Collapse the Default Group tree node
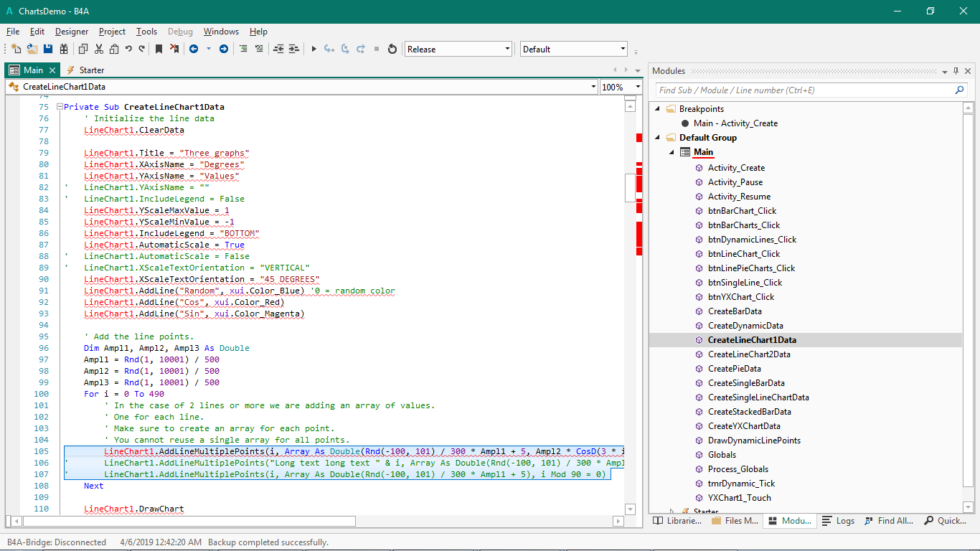This screenshot has height=551, width=980. [658, 138]
